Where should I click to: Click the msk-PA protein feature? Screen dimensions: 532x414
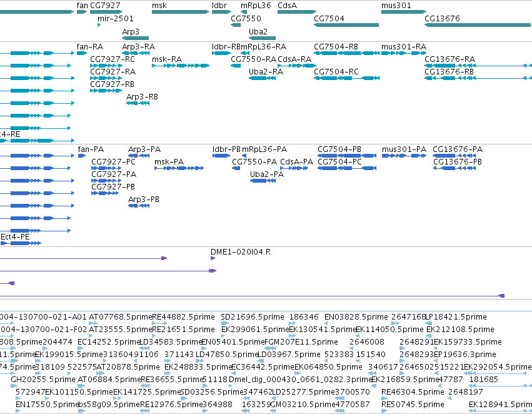tap(179, 168)
